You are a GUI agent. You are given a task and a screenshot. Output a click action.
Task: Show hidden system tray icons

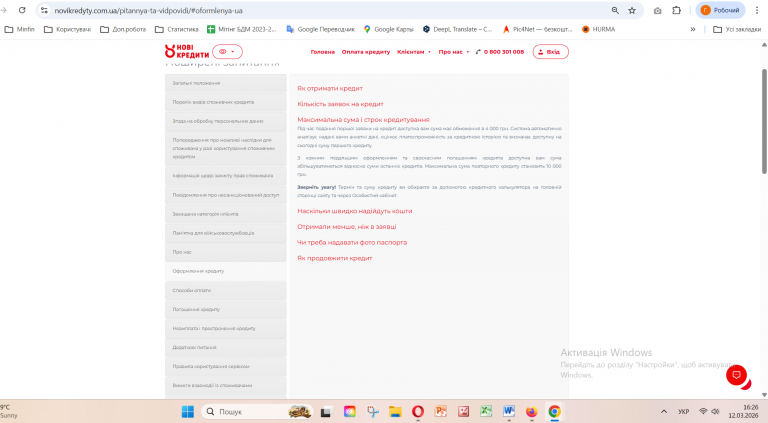(664, 412)
